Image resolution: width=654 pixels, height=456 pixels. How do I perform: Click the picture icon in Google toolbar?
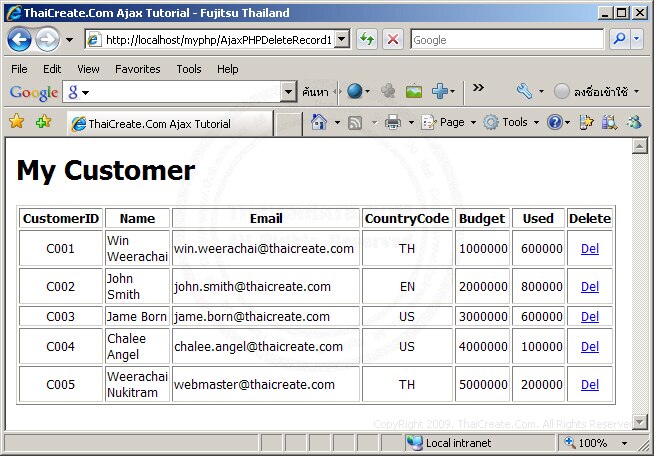pos(414,91)
